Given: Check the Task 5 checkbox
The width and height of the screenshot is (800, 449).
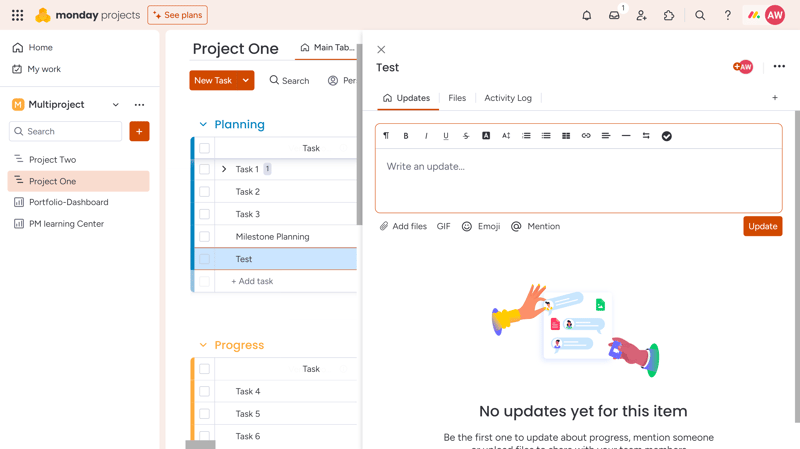Looking at the screenshot, I should click(205, 414).
